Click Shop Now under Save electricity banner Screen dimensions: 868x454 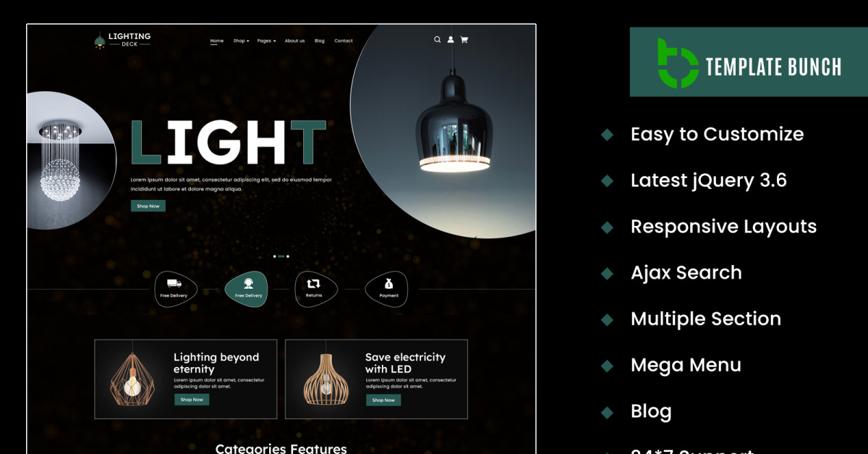pyautogui.click(x=383, y=400)
